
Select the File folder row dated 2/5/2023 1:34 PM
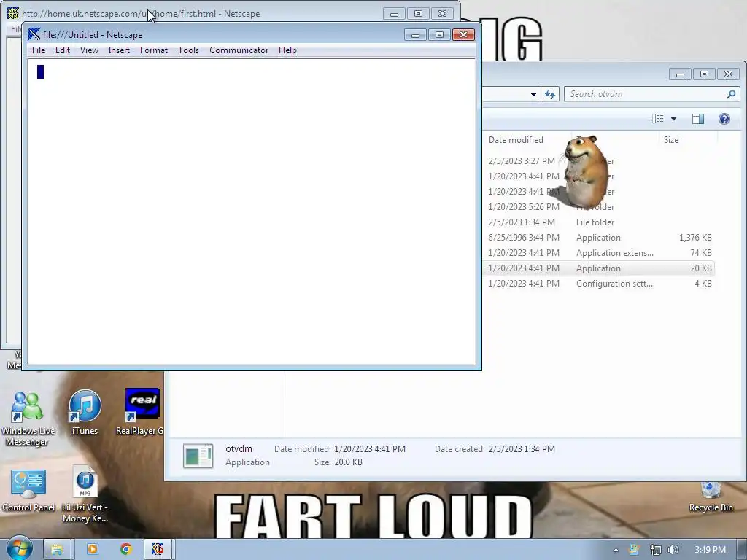pyautogui.click(x=600, y=222)
